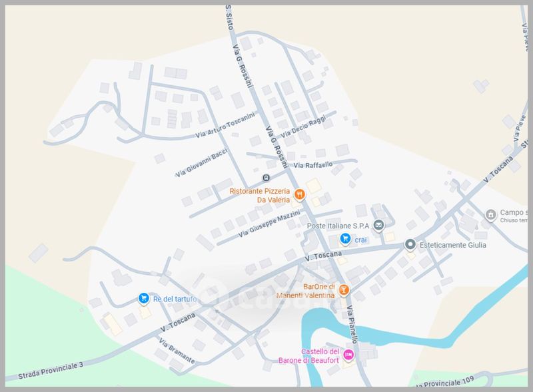Image resolution: width=533 pixels, height=392 pixels.
Task: Open the Ristorante Pizzeria Da Valeria label
Action: [x=260, y=195]
